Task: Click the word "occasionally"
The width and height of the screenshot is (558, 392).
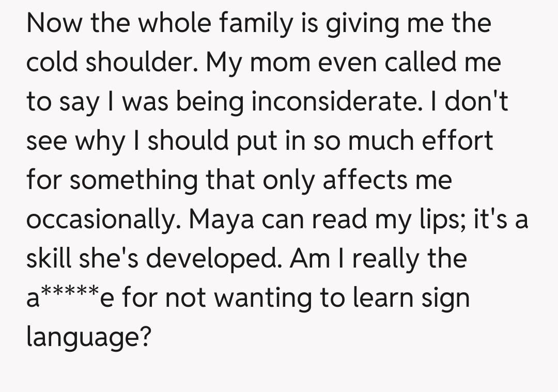Action: (102, 219)
